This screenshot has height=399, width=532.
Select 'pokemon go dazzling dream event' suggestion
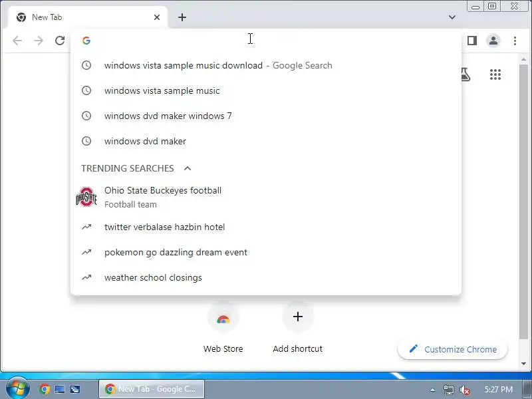click(265, 252)
